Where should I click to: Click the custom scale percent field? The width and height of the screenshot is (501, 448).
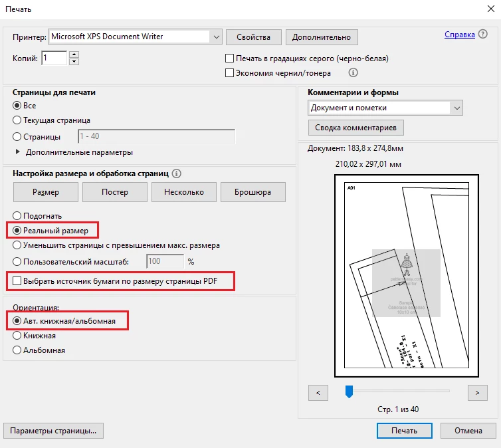pos(165,261)
